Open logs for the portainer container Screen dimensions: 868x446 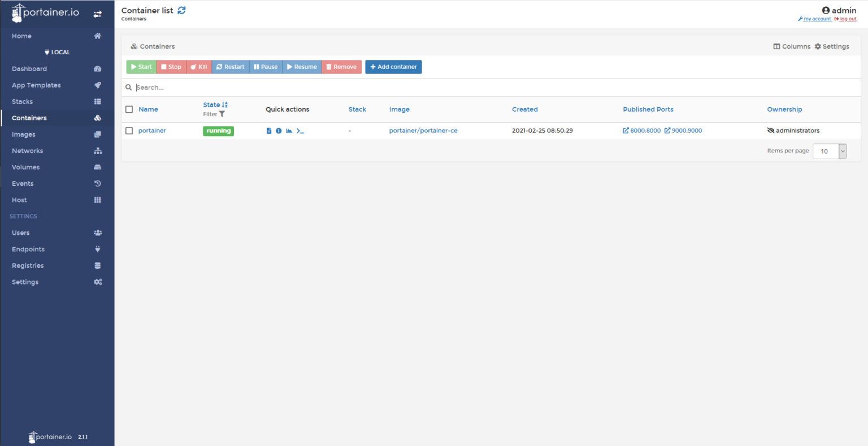[268, 130]
